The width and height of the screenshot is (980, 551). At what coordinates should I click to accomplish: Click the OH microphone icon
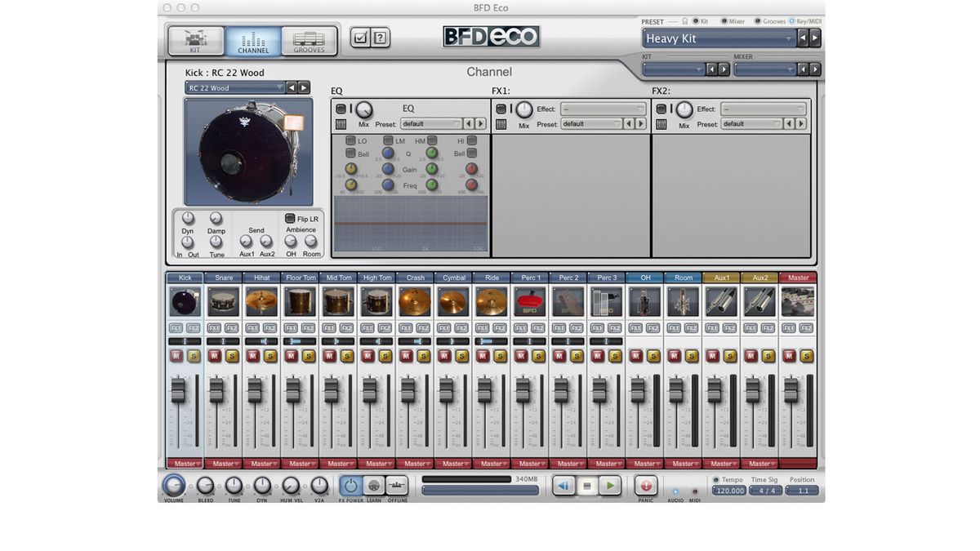(x=645, y=302)
